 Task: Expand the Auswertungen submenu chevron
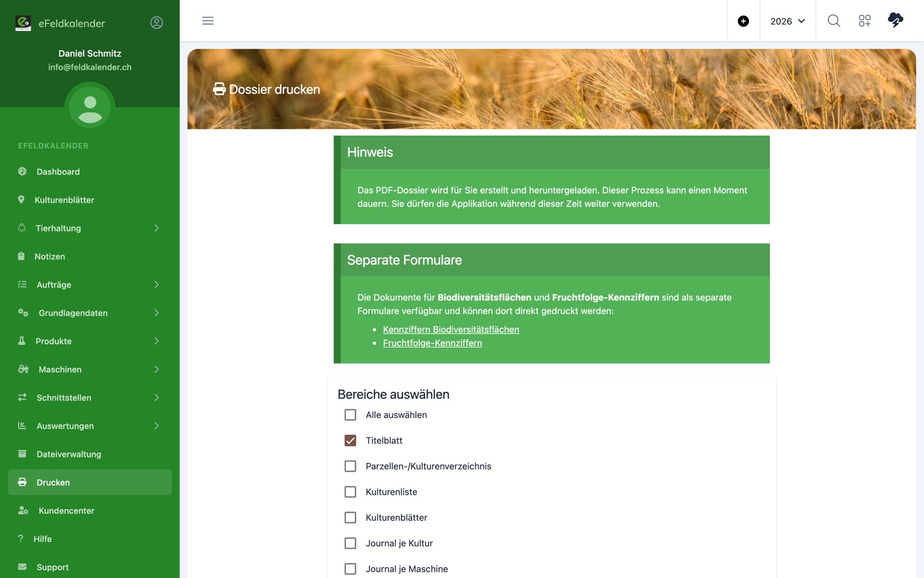pos(157,425)
